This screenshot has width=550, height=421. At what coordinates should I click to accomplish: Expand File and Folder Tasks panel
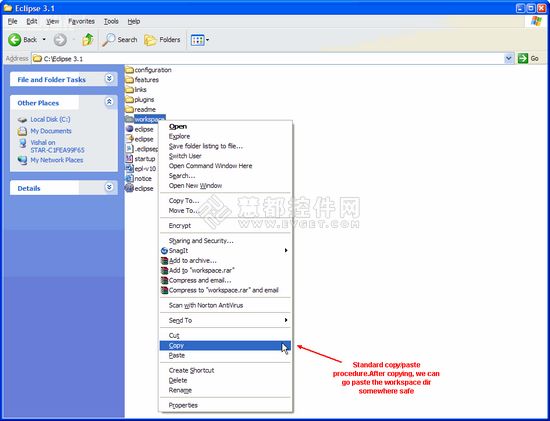pos(109,79)
